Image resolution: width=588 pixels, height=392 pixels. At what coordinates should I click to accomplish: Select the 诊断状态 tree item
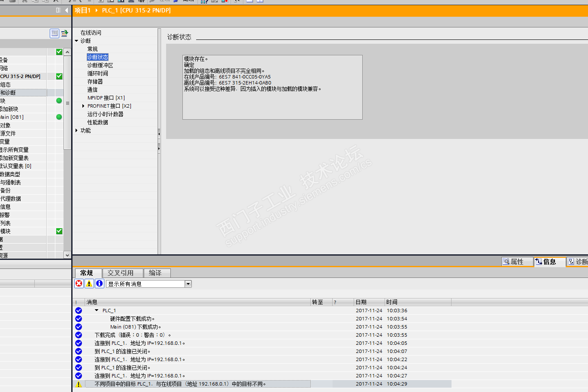[98, 57]
